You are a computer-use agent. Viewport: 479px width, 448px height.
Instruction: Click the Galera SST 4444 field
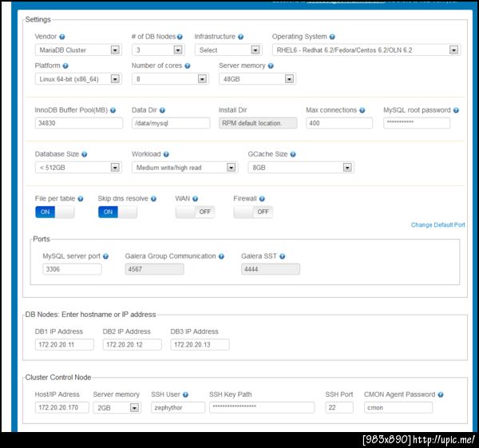click(271, 269)
